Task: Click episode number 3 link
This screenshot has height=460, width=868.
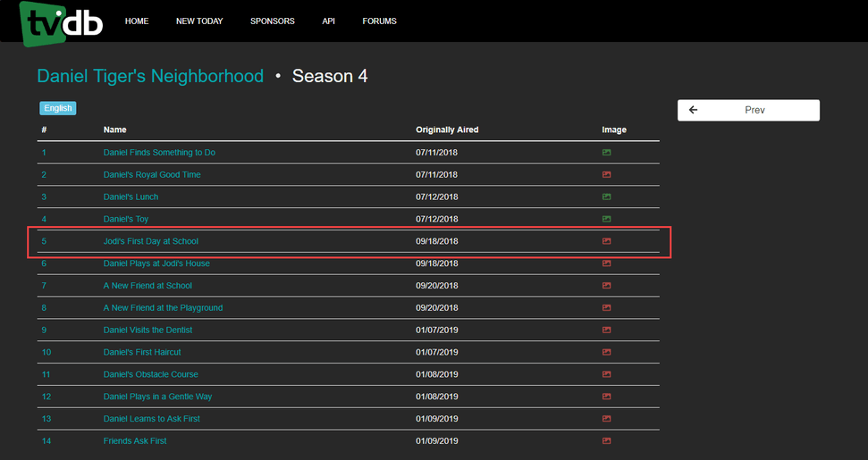Action: [x=44, y=197]
